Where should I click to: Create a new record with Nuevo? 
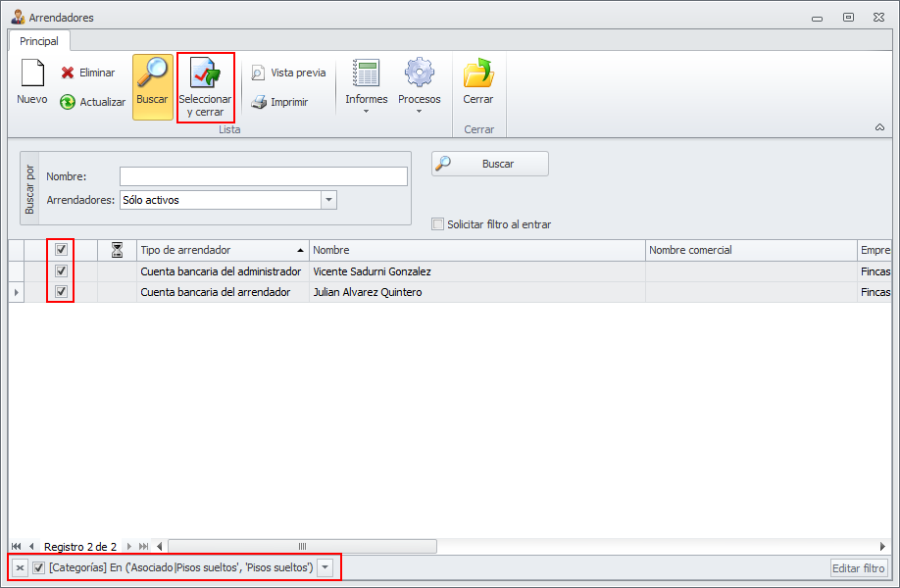(32, 82)
